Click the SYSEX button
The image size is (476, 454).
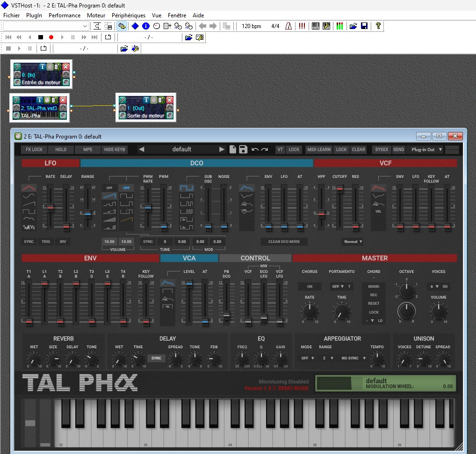pos(382,149)
